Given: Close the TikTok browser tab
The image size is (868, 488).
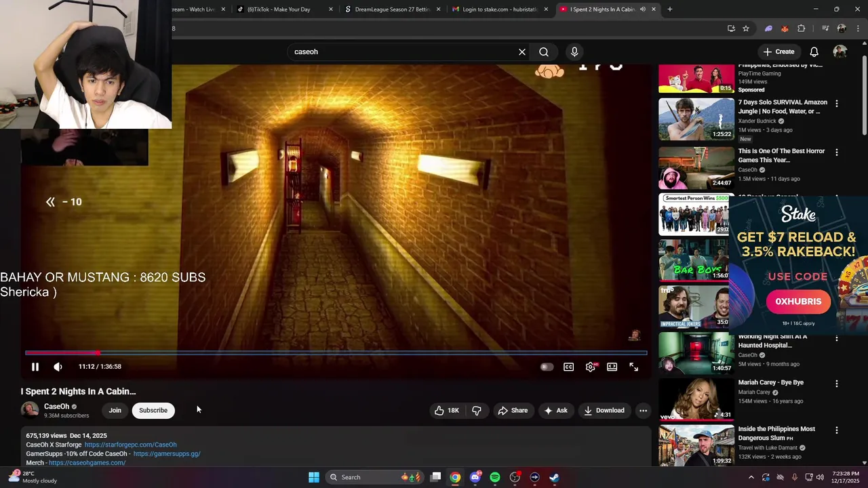Looking at the screenshot, I should pyautogui.click(x=331, y=9).
